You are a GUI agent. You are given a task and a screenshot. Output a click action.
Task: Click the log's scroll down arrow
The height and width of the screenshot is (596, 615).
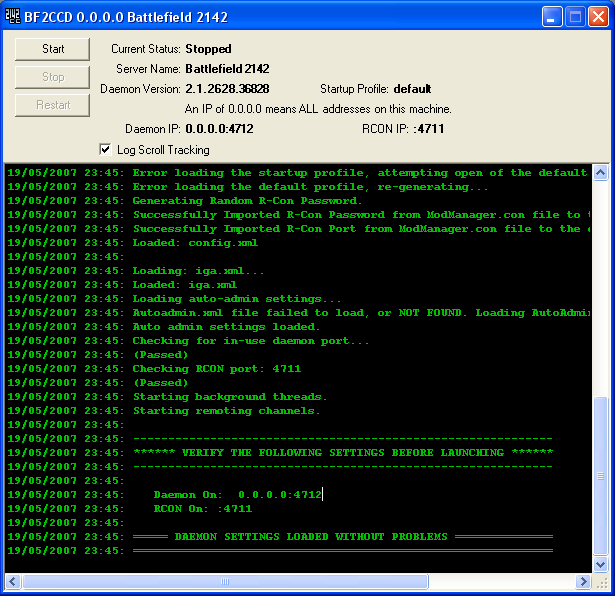(x=600, y=564)
